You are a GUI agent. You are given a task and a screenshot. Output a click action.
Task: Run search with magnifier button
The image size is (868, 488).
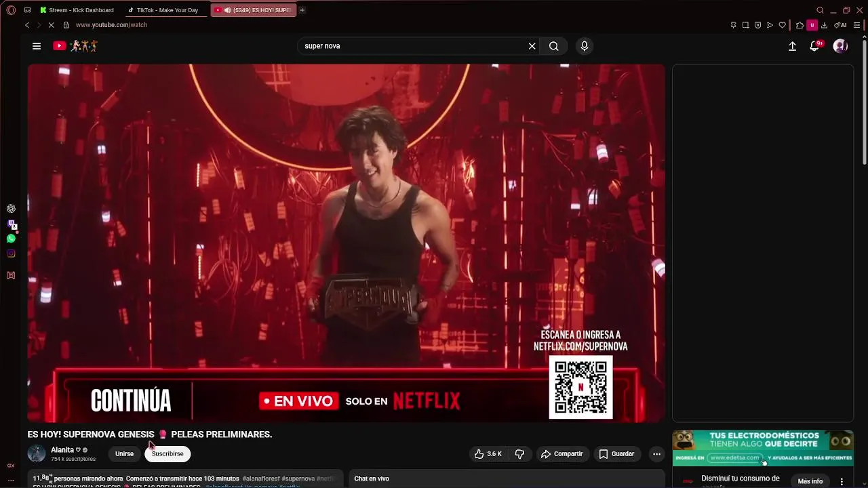pos(554,46)
